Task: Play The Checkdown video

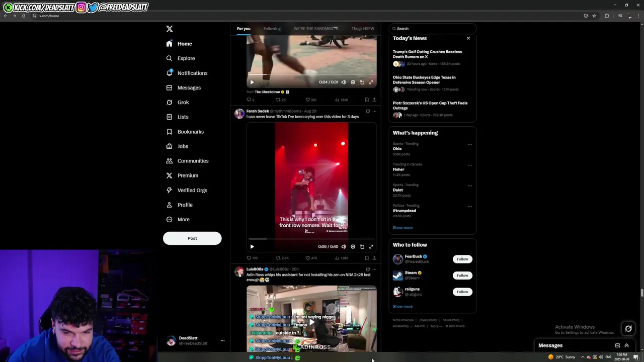Action: coord(252,82)
